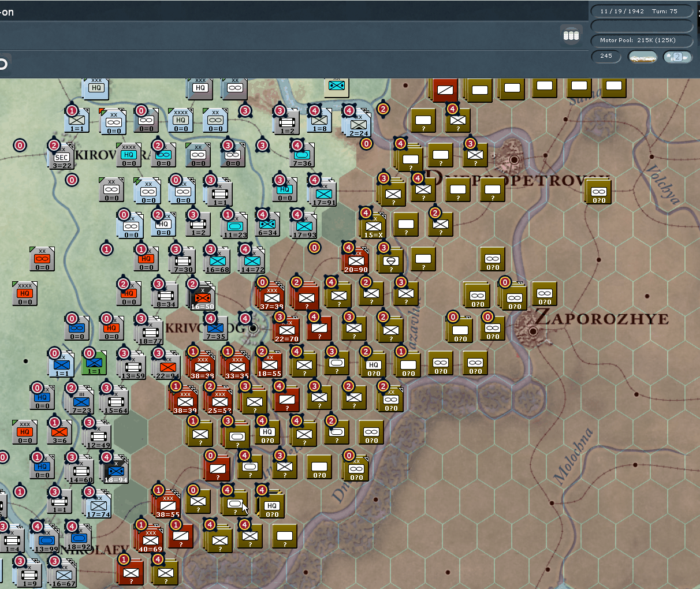Select the cyan unit labeled 6=34
700x589 pixels.
pyautogui.click(x=267, y=225)
